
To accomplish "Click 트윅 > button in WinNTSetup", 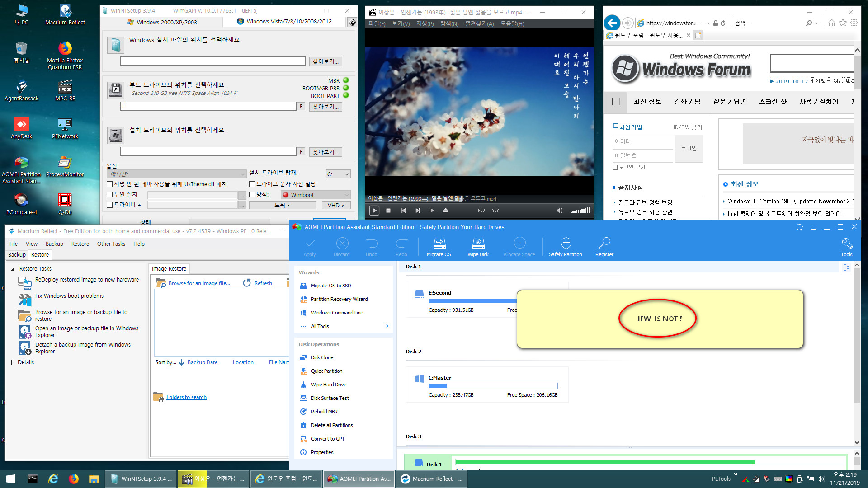I will [283, 205].
